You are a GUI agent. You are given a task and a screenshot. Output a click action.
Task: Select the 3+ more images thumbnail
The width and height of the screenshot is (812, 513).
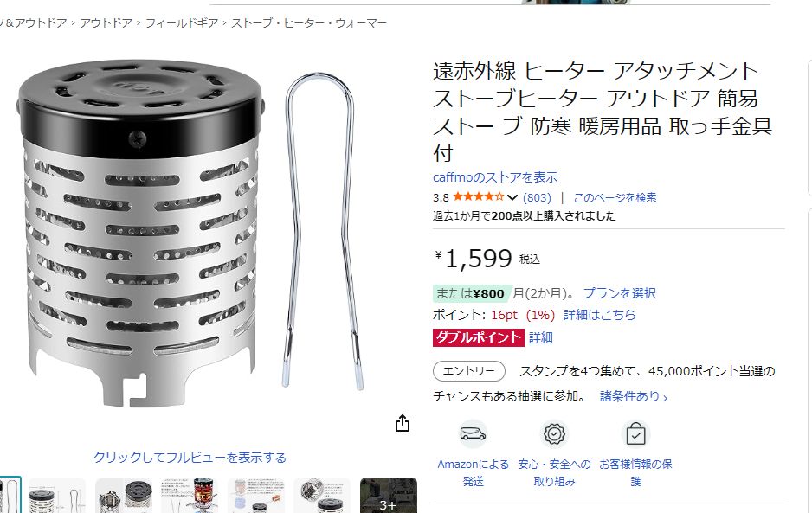(x=389, y=496)
